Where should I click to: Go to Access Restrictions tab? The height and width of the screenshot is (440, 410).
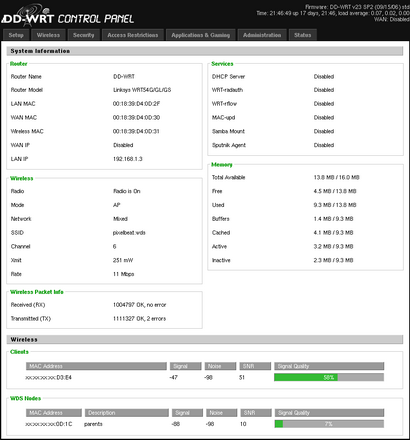coord(133,35)
